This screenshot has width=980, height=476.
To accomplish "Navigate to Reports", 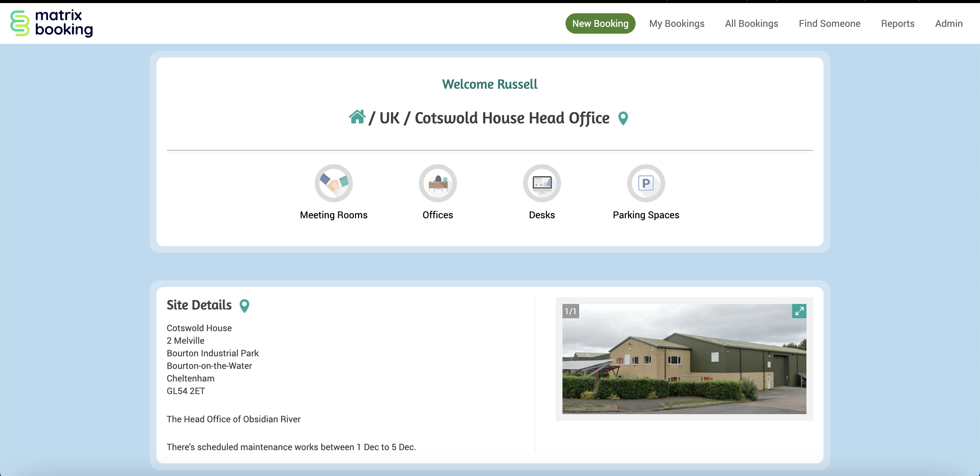I will (x=897, y=23).
